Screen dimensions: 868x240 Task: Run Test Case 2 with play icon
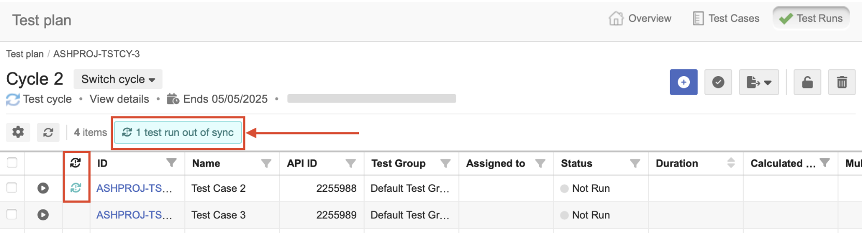click(x=43, y=188)
